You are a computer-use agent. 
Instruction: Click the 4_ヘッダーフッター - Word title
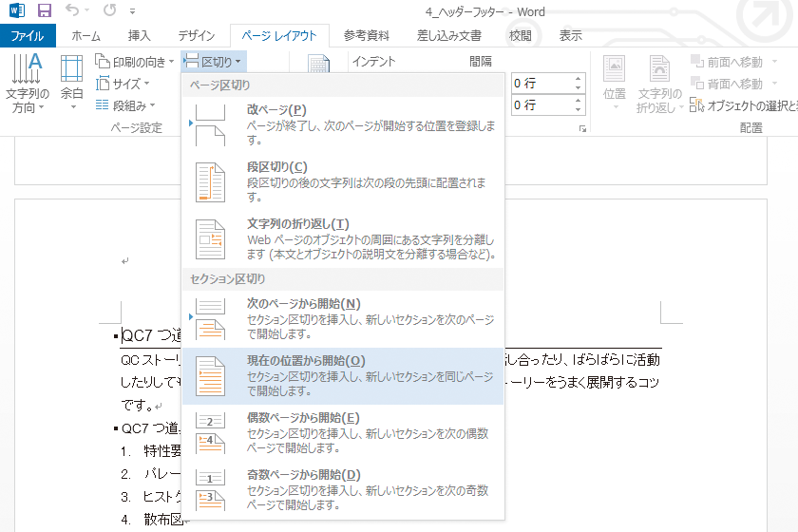[x=485, y=11]
